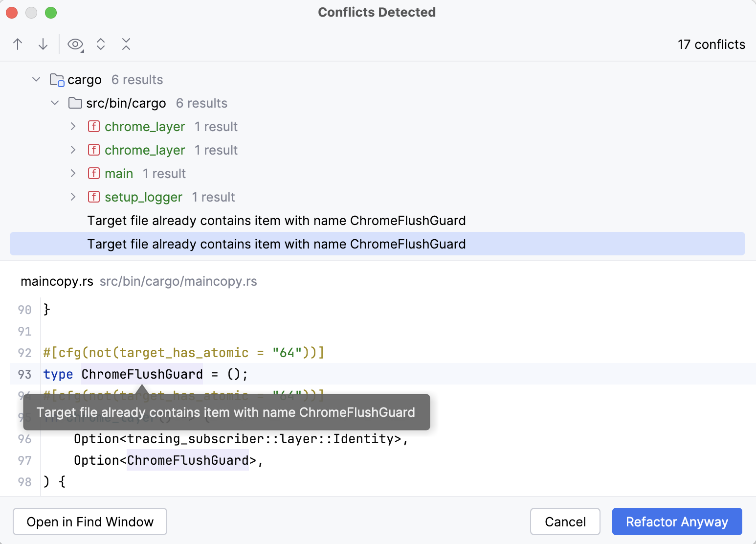Click the function icon beside setup_logger
This screenshot has width=756, height=544.
[93, 197]
